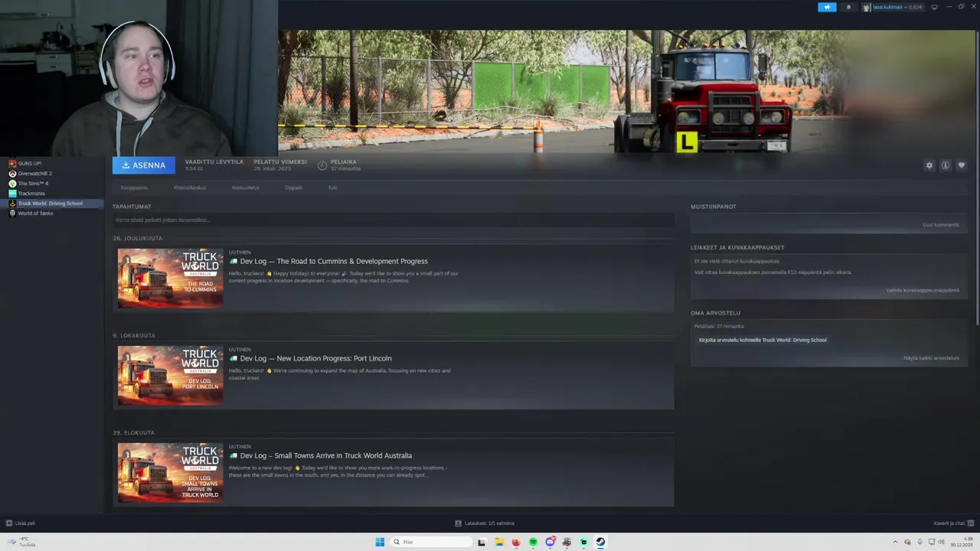This screenshot has width=980, height=551.
Task: Click Kirjoita arvostelu review prompt
Action: point(763,340)
